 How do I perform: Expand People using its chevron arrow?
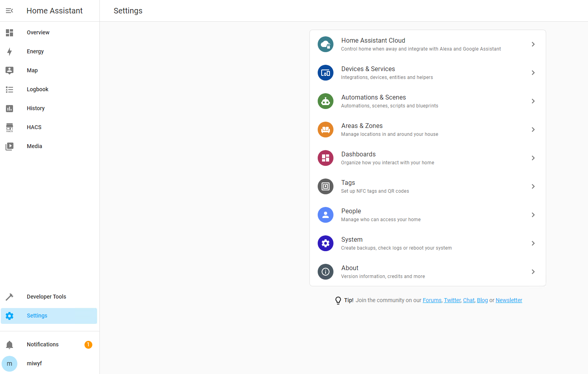tap(533, 215)
